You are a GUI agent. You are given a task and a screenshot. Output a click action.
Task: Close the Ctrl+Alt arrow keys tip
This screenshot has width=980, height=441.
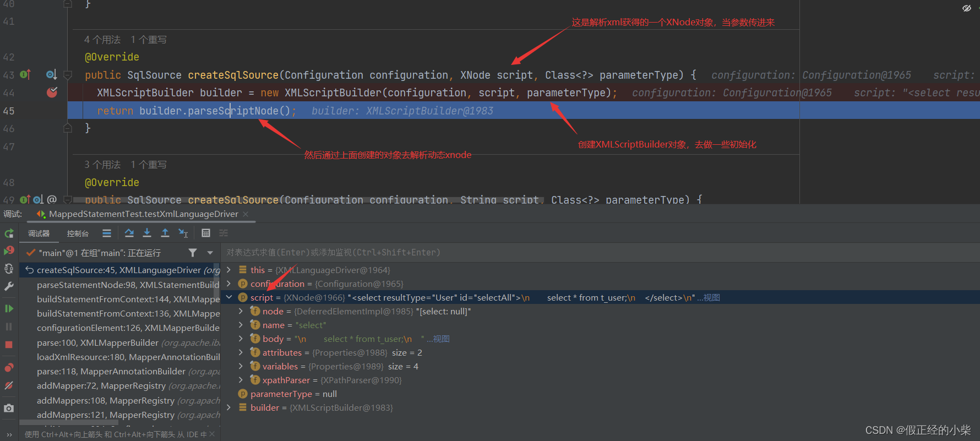[212, 434]
